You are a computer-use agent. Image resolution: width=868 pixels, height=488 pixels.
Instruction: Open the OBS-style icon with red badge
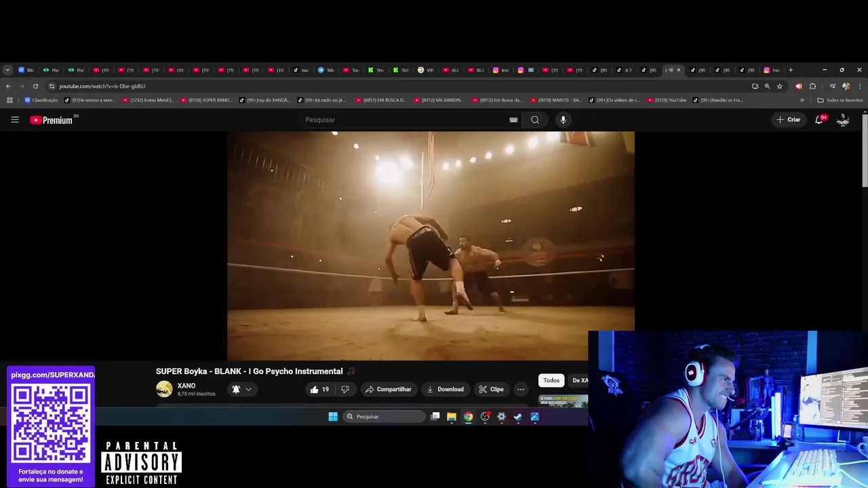(485, 417)
